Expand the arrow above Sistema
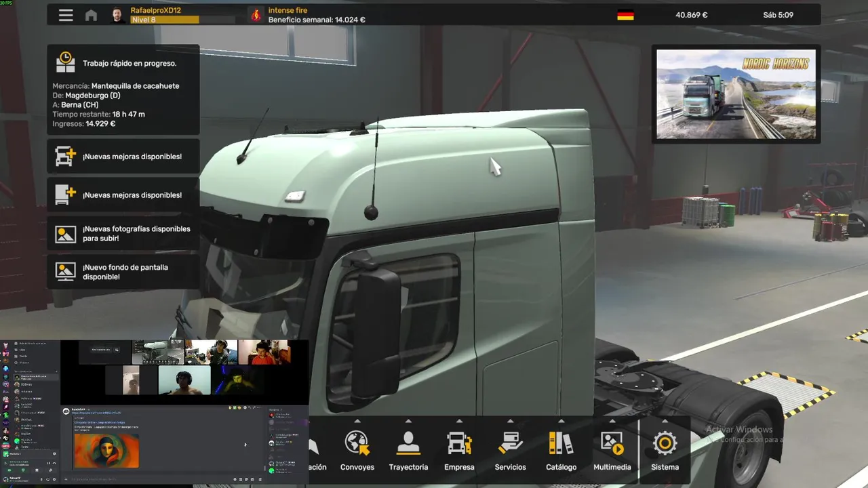The image size is (868, 488). pyautogui.click(x=665, y=421)
